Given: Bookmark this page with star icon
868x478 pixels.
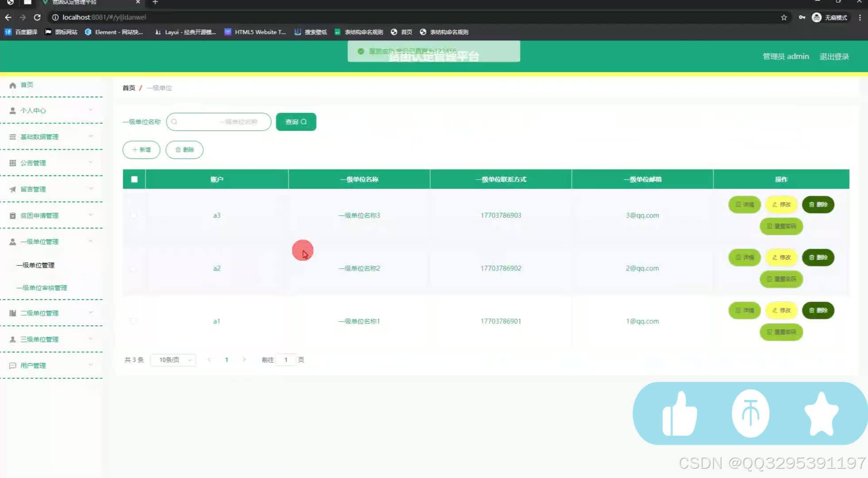Looking at the screenshot, I should [784, 17].
